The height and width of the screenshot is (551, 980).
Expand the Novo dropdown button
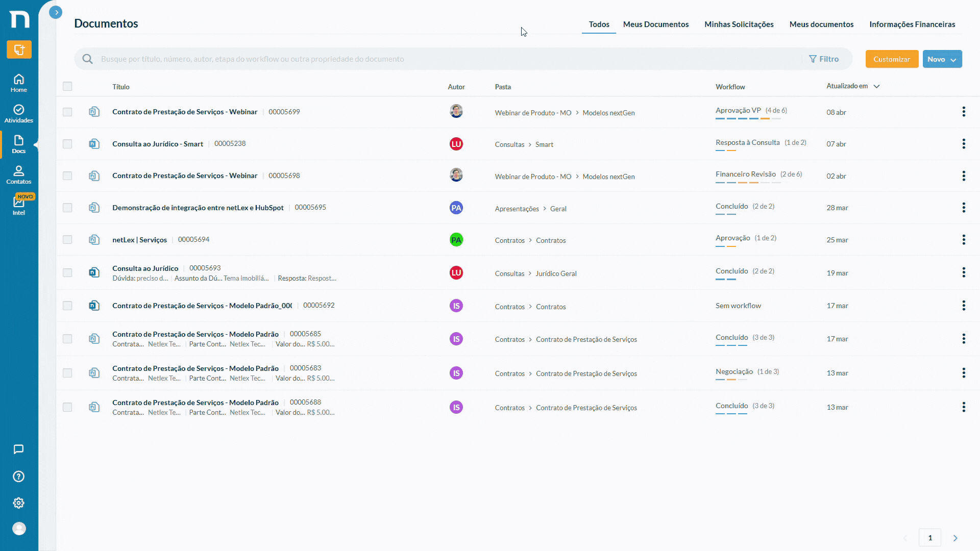pyautogui.click(x=942, y=59)
